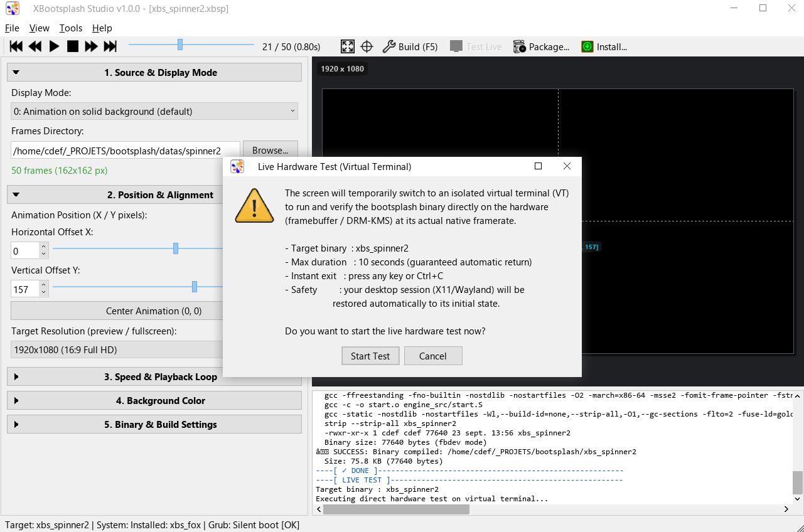Click the Vertical Offset Y number field

(25, 289)
